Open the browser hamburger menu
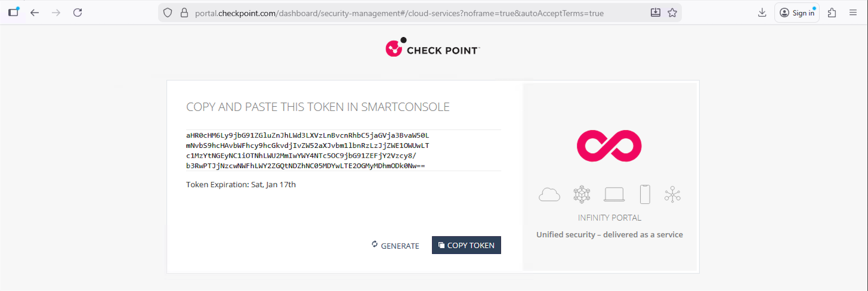The image size is (868, 291). coord(853,13)
